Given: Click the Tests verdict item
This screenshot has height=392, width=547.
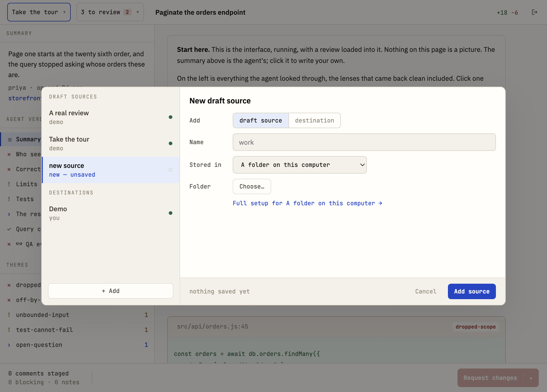Looking at the screenshot, I should point(21,199).
